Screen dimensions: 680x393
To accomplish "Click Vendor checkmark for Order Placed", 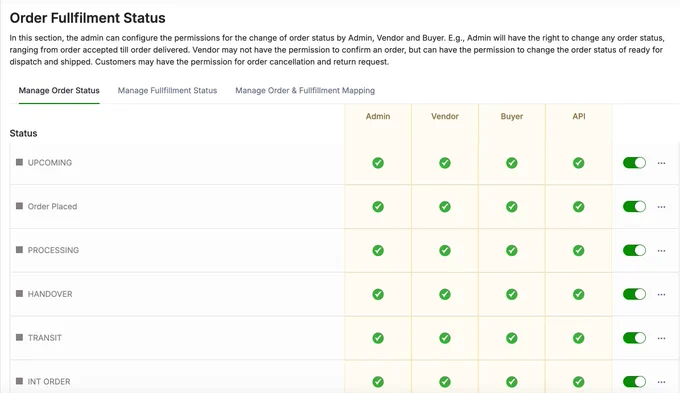I will (x=445, y=206).
